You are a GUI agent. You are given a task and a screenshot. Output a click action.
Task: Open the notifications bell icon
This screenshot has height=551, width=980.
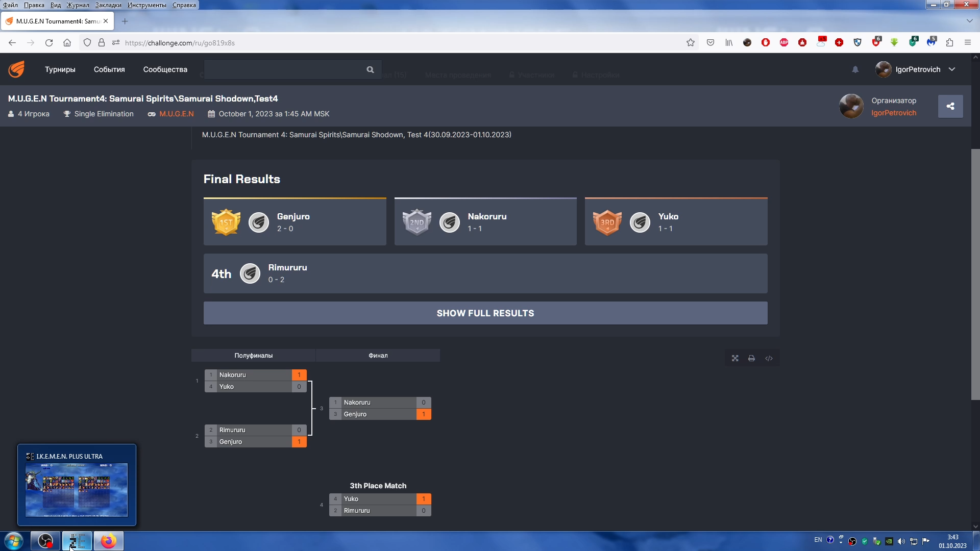(x=855, y=69)
